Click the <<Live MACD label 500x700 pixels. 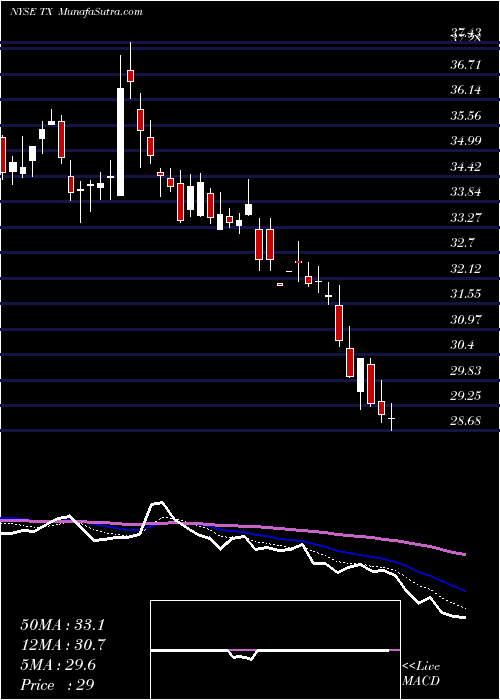point(421,674)
